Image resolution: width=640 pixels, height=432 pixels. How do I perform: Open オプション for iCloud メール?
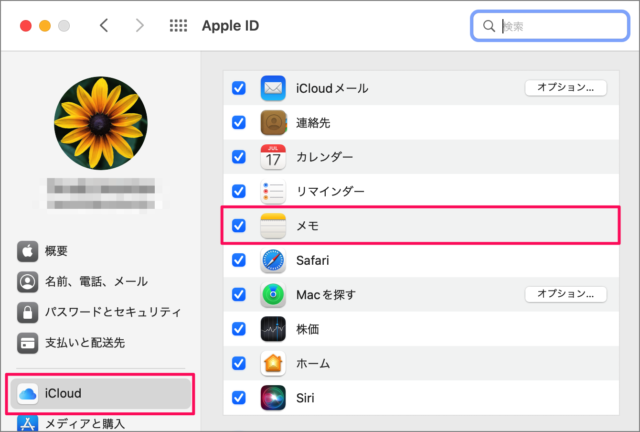[x=566, y=88]
